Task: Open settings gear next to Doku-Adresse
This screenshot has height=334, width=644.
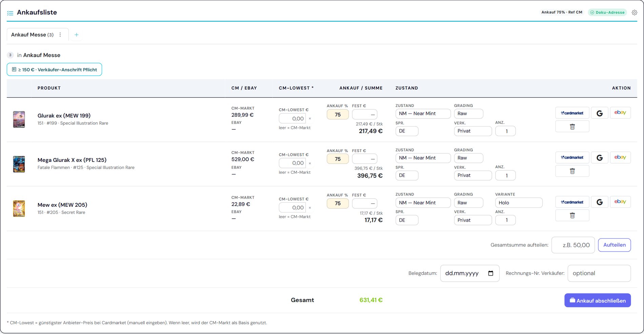Action: pos(635,13)
